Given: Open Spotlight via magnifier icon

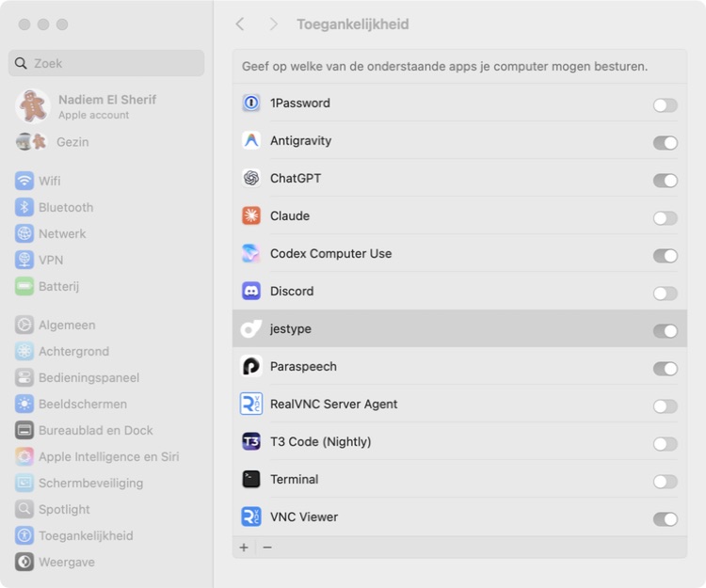Looking at the screenshot, I should (x=24, y=509).
